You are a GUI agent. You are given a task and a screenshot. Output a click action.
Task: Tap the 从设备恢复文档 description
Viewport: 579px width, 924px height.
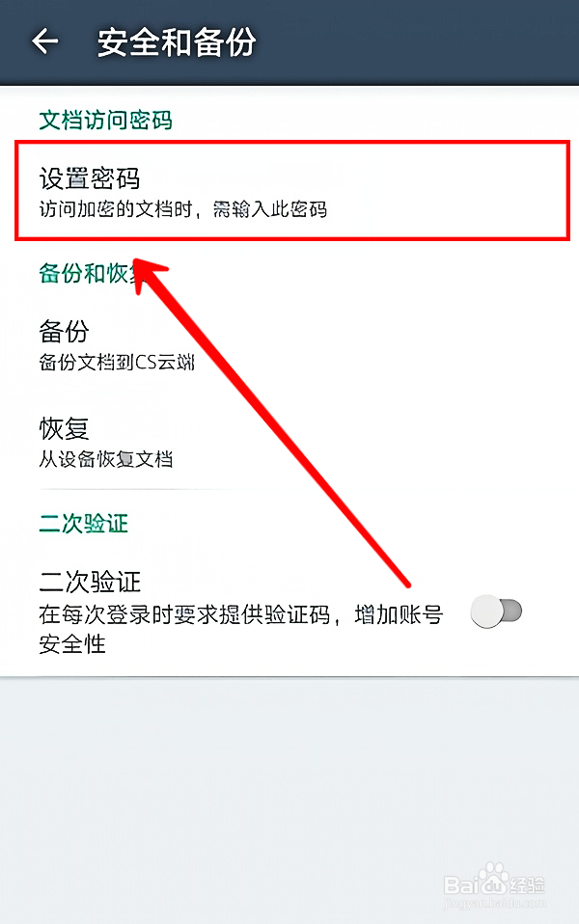pyautogui.click(x=105, y=459)
